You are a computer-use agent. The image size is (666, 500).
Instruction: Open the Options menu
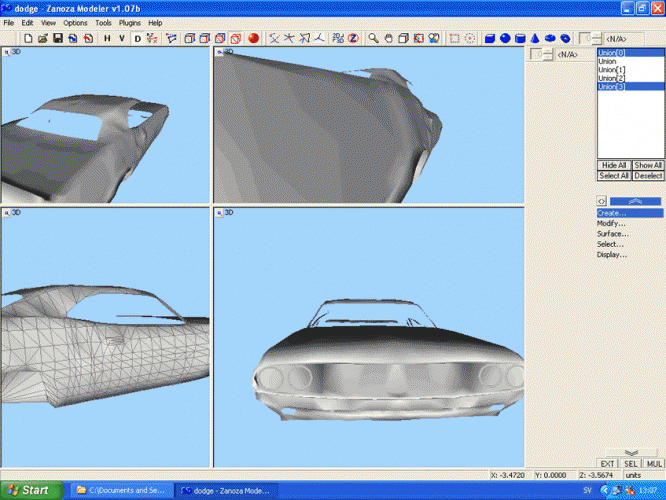pyautogui.click(x=75, y=22)
